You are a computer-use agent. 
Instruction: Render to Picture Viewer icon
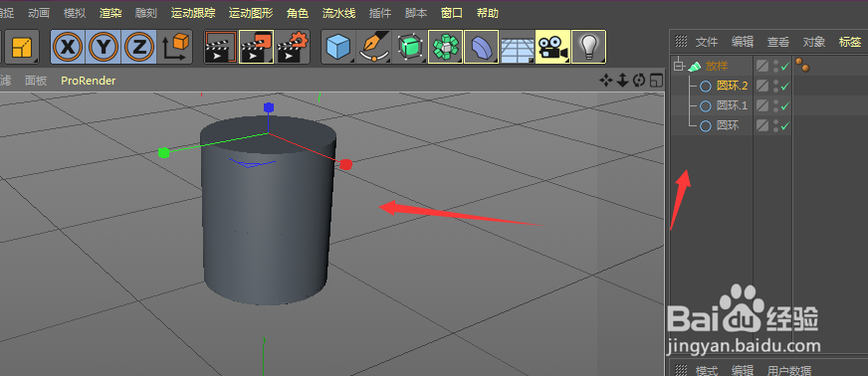(x=256, y=47)
